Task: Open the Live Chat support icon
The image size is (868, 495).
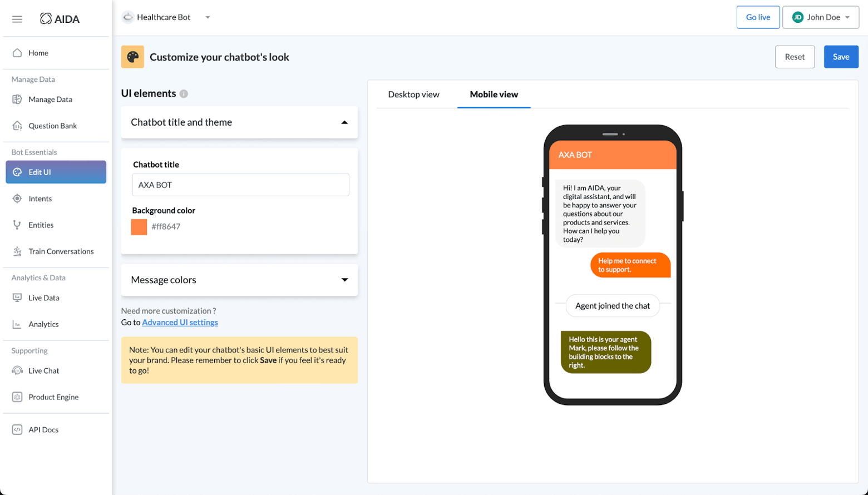Action: click(17, 370)
